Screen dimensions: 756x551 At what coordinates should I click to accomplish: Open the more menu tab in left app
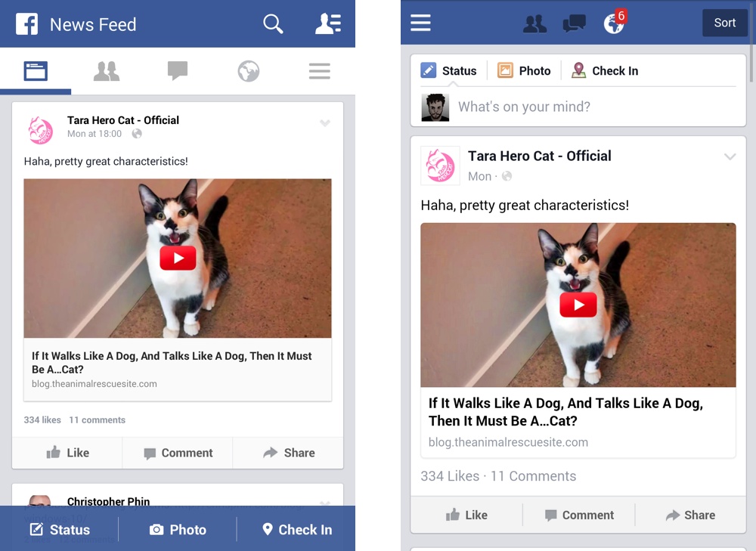point(320,71)
